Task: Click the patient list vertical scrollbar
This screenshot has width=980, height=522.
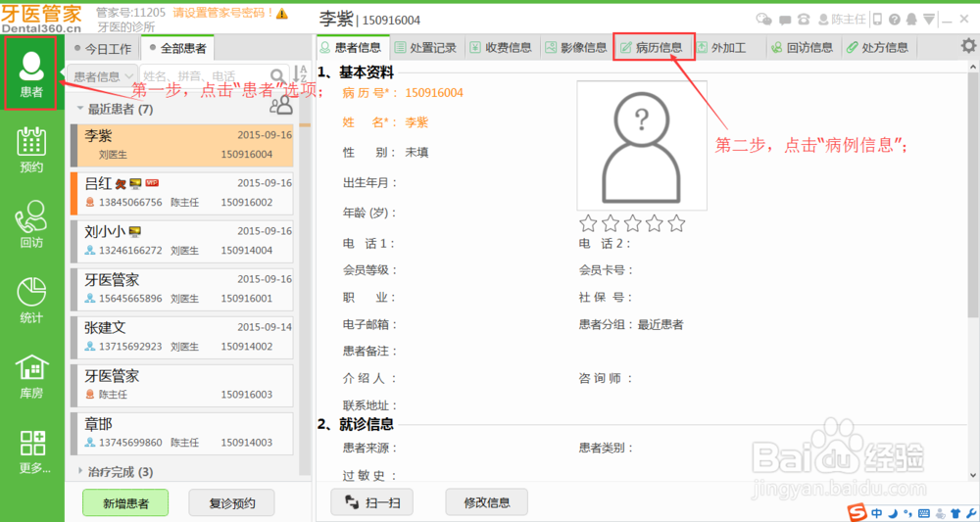Action: (305, 287)
